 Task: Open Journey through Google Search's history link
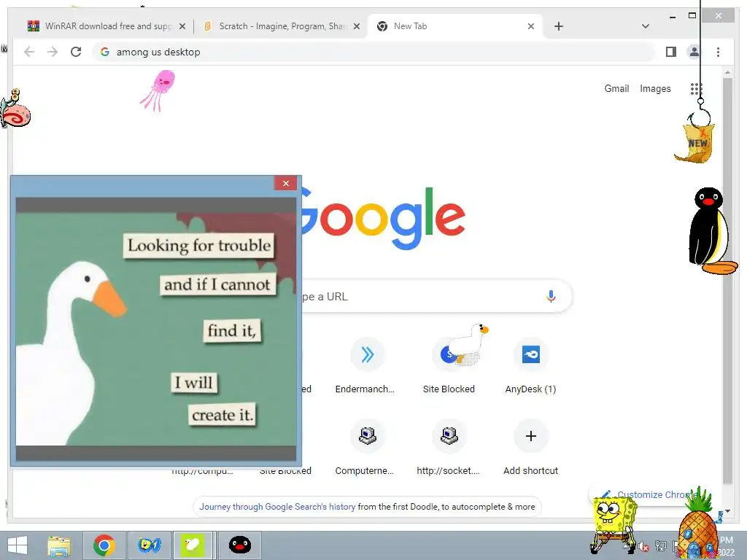point(277,507)
